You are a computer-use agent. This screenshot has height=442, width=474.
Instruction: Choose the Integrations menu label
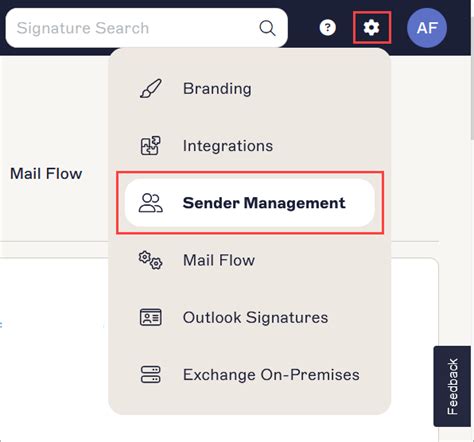[228, 146]
